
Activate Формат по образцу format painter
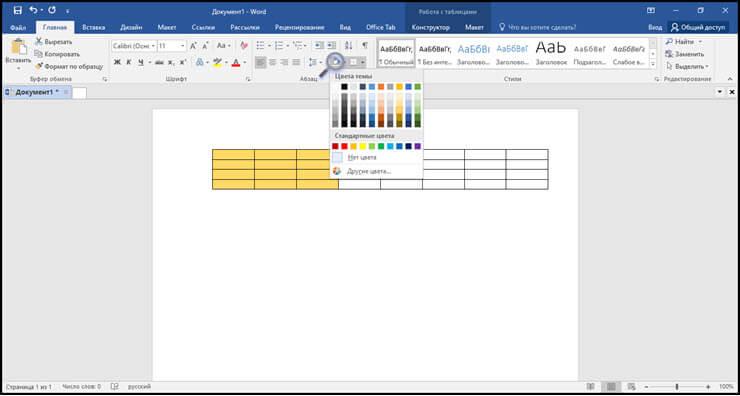point(69,67)
